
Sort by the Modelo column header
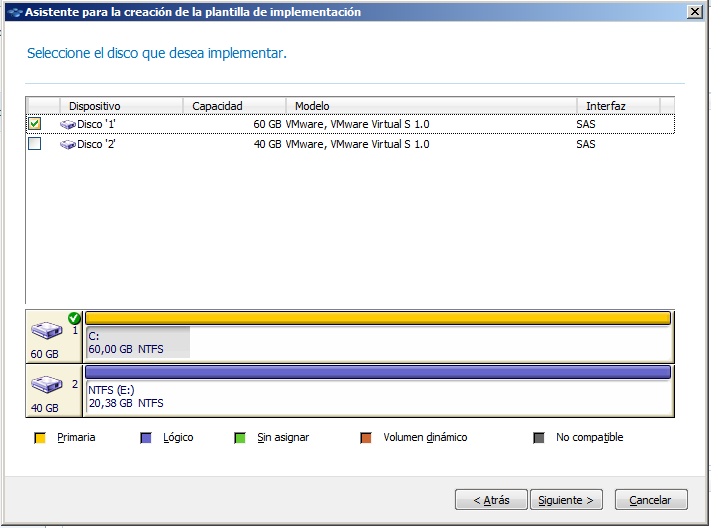[431, 106]
